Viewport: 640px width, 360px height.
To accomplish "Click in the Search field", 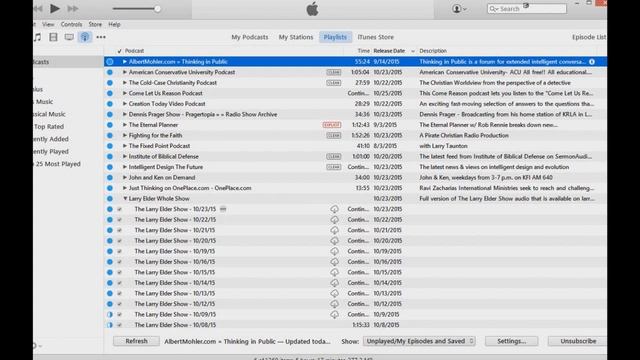I will 527,9.
